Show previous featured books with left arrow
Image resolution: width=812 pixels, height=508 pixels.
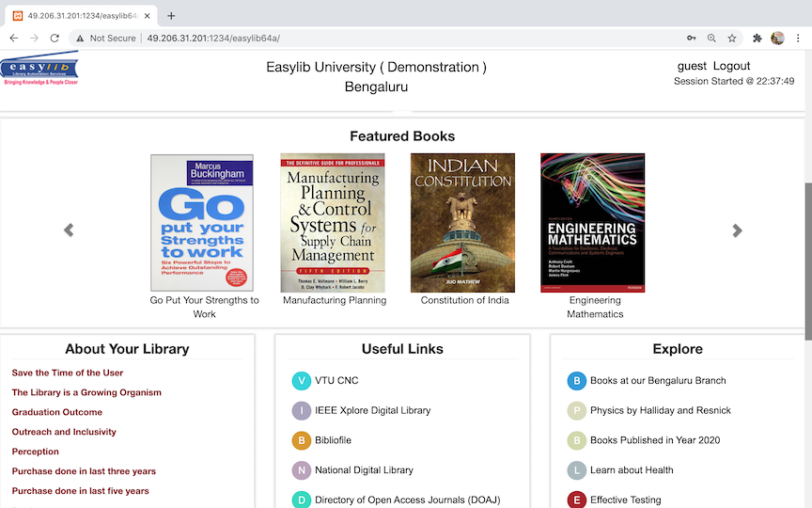click(69, 230)
